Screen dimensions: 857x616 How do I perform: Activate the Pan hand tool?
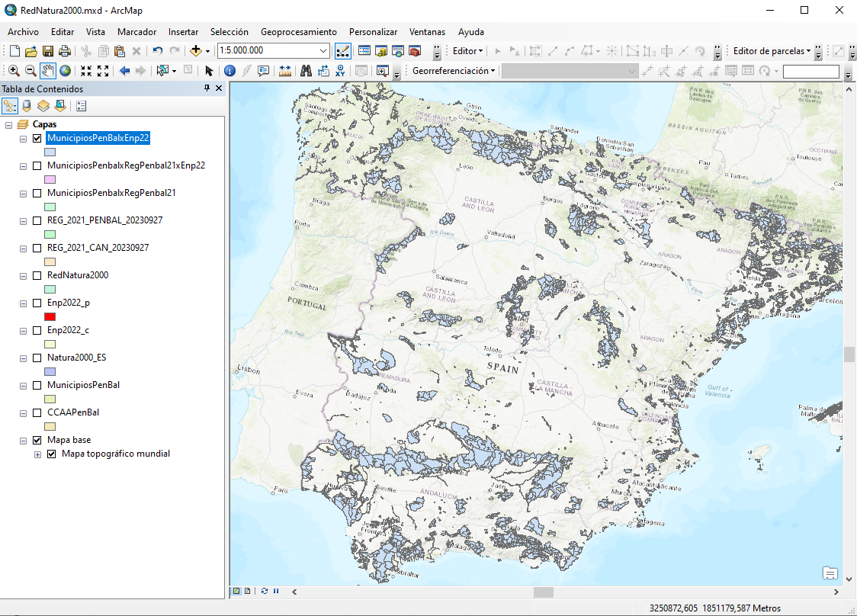point(47,71)
